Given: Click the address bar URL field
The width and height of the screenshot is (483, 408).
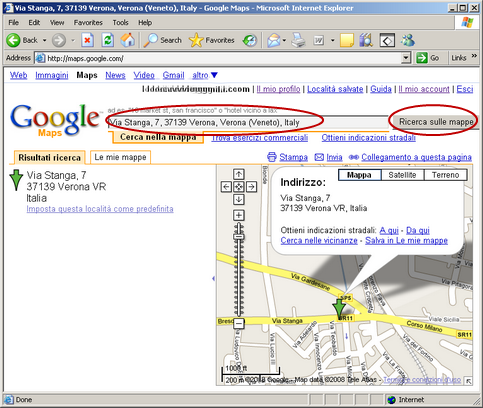Looking at the screenshot, I should [218, 58].
